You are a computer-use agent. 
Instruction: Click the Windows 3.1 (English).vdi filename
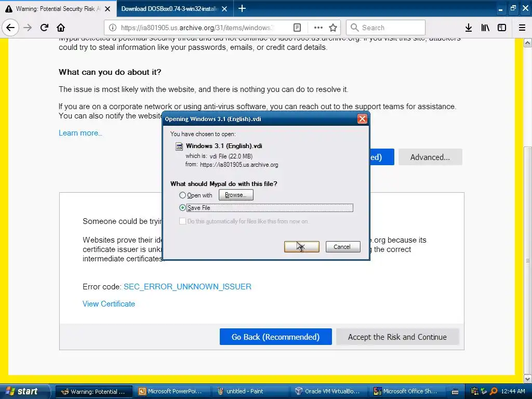coord(224,146)
